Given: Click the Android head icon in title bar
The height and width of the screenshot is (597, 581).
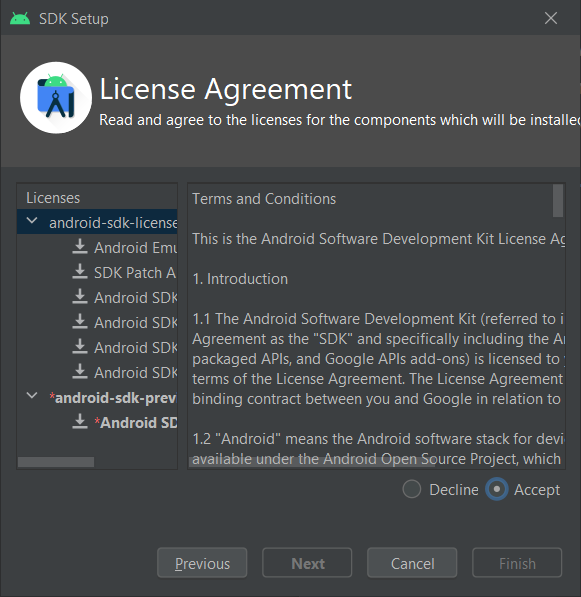Looking at the screenshot, I should [20, 18].
